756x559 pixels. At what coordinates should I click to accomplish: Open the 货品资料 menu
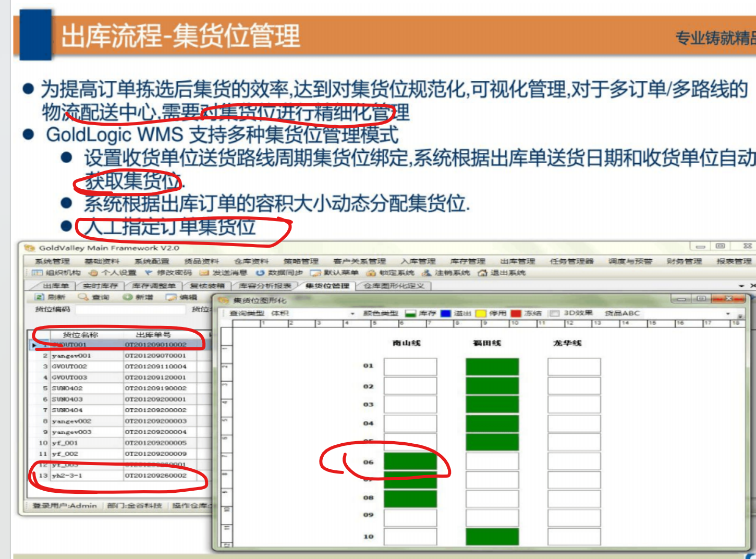click(x=201, y=261)
